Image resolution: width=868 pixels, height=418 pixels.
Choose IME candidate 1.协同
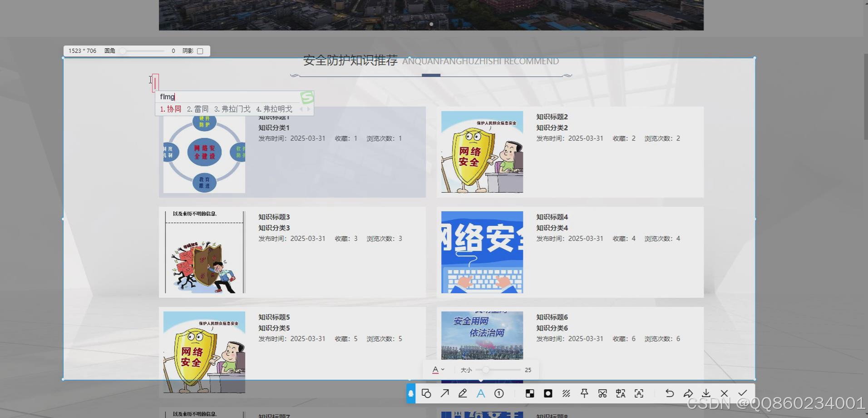coord(171,109)
